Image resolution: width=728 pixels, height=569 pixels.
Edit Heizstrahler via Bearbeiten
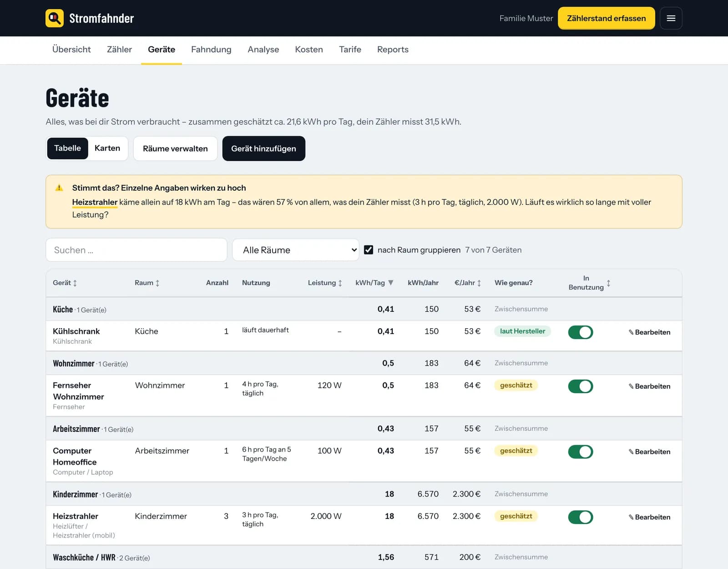tap(649, 518)
